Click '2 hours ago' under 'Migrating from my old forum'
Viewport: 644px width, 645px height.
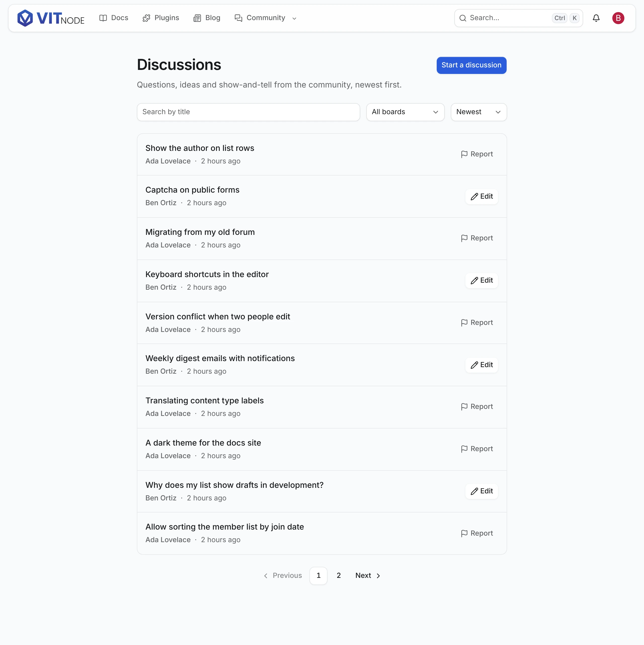220,245
